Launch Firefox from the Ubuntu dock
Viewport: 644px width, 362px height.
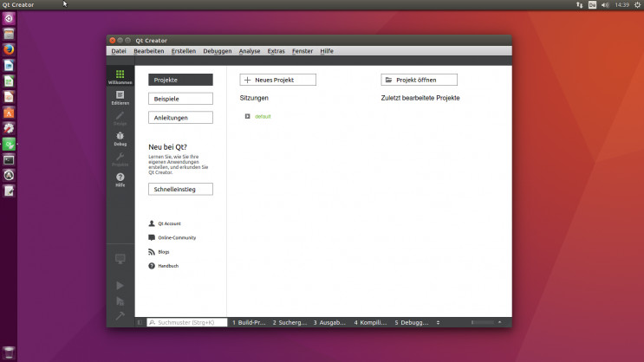pos(9,49)
